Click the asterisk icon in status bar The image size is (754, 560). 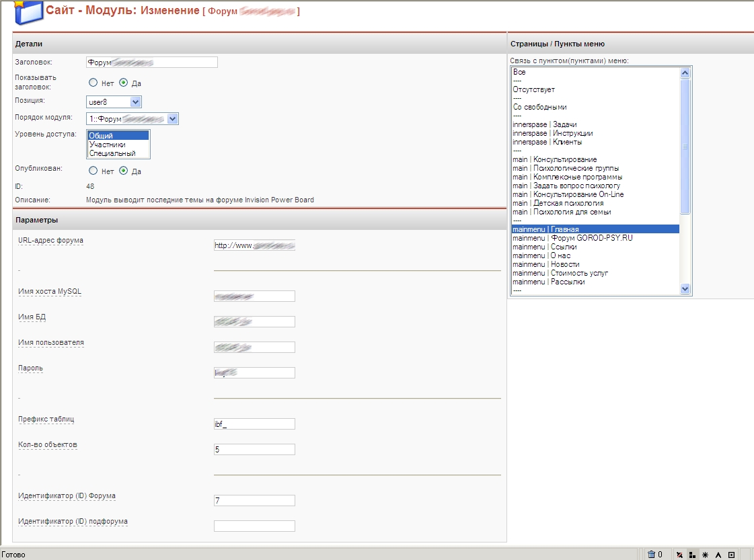point(705,555)
